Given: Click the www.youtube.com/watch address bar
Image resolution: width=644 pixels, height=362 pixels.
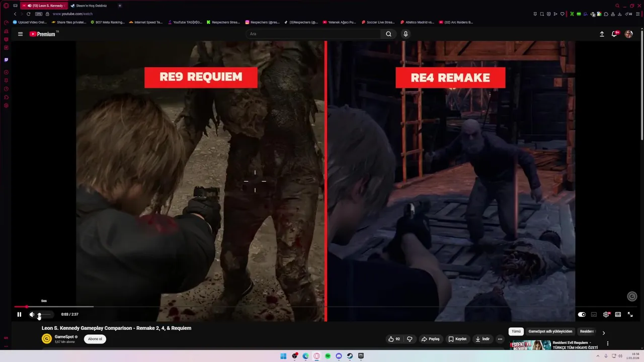Looking at the screenshot, I should [x=72, y=14].
